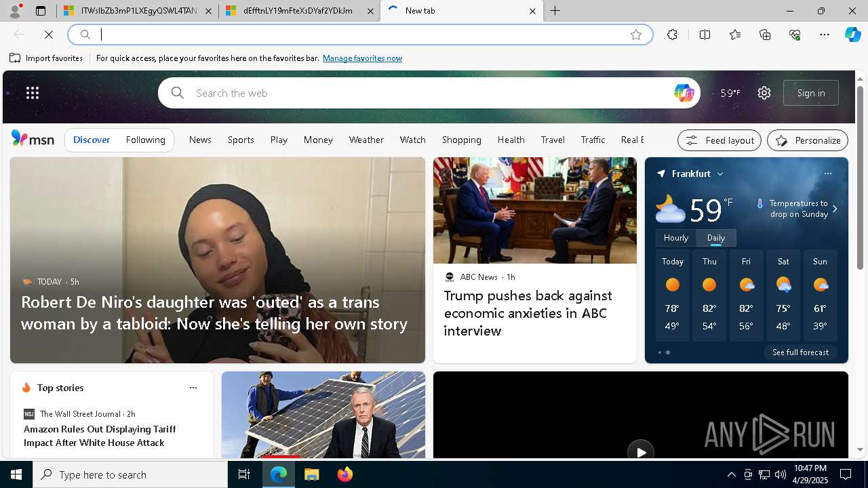Open the Watch category
This screenshot has height=488, width=868.
coord(412,140)
